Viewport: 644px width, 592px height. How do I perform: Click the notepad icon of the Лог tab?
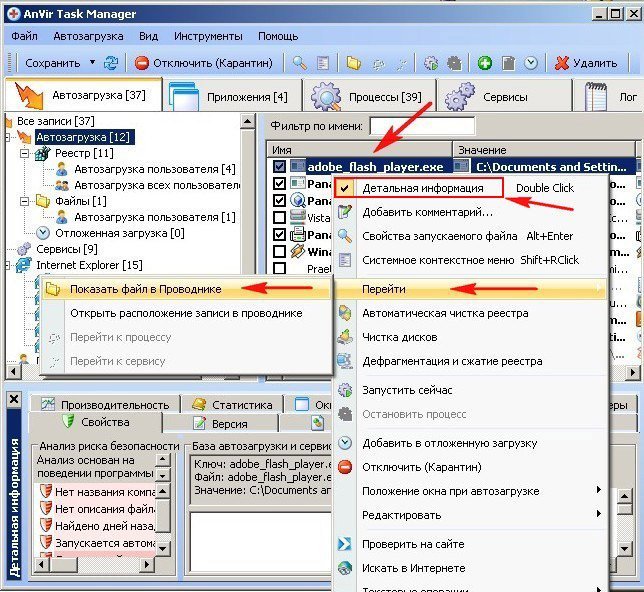click(x=596, y=97)
